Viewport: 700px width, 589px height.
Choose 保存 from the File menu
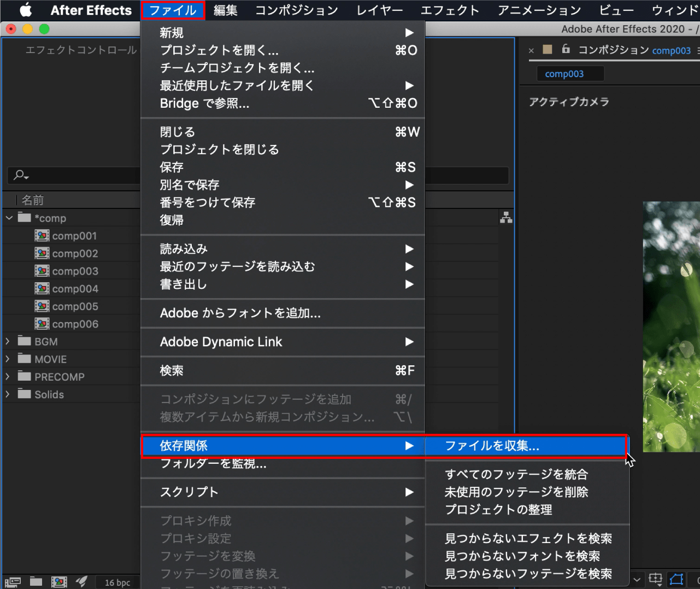pos(283,167)
